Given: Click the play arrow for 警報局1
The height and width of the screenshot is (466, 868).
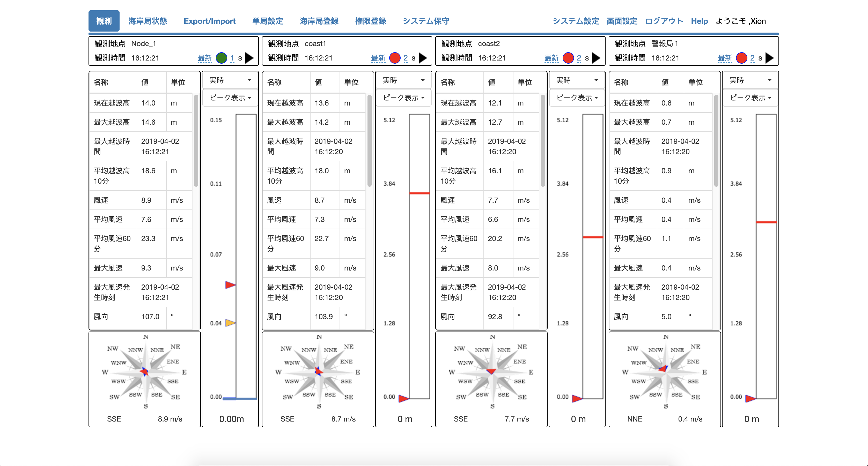Looking at the screenshot, I should pyautogui.click(x=769, y=58).
